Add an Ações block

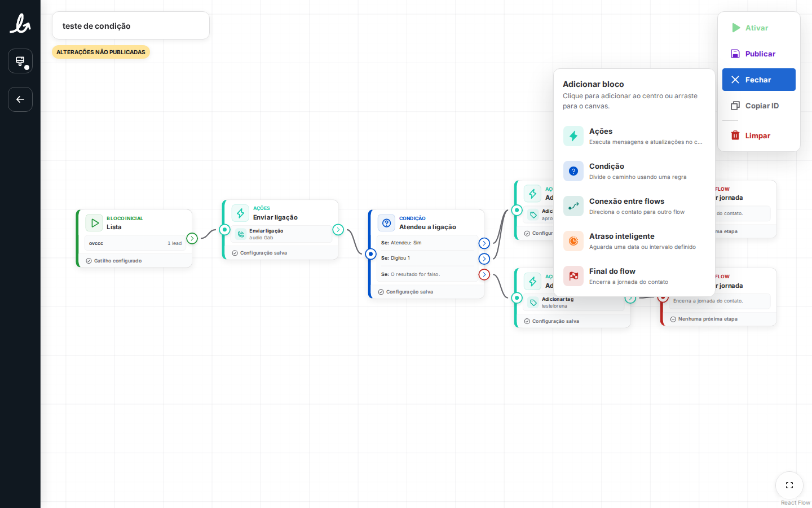coord(634,136)
